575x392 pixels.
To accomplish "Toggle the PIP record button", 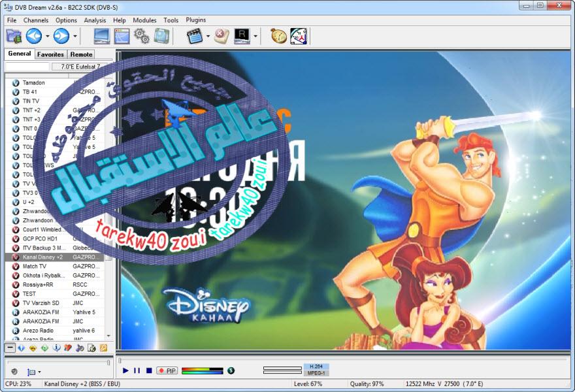I will (167, 370).
